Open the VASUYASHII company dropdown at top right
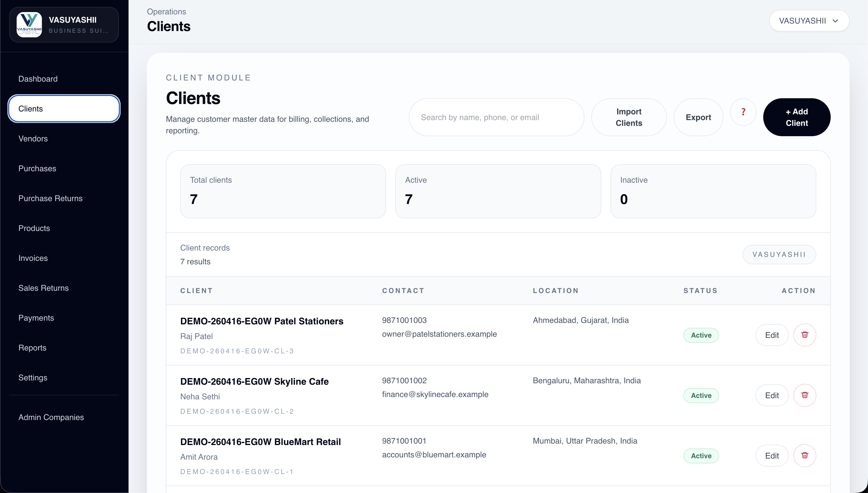868x493 pixels. tap(809, 21)
